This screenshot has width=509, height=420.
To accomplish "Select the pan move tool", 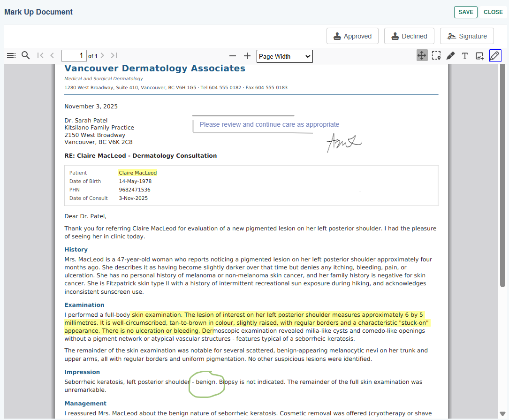I will point(422,55).
